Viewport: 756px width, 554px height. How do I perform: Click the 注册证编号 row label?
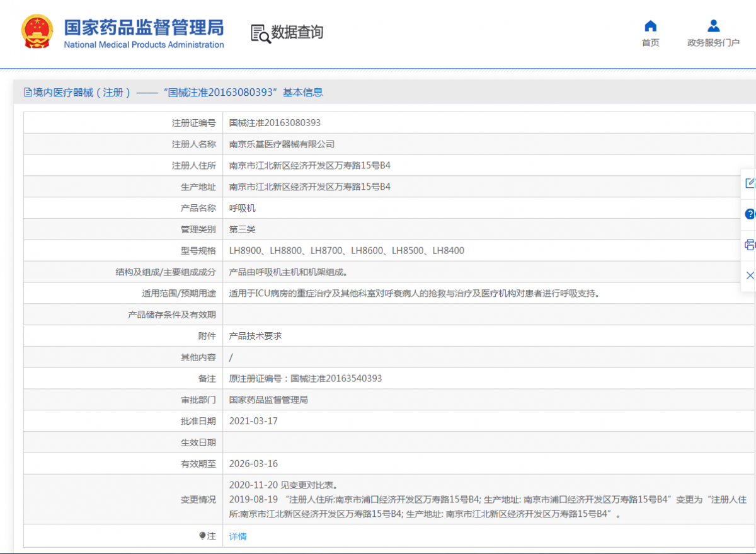pos(194,123)
